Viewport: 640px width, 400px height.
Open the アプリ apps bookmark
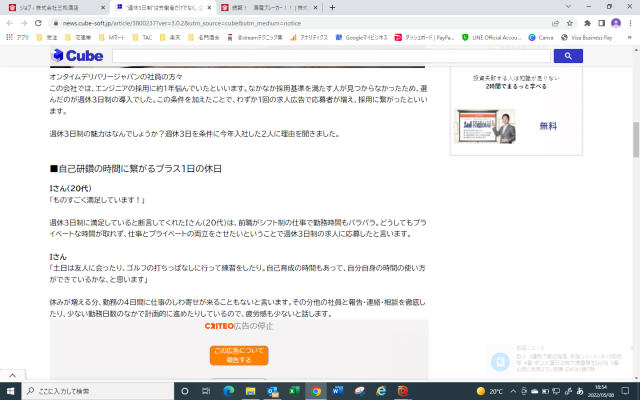pyautogui.click(x=18, y=38)
